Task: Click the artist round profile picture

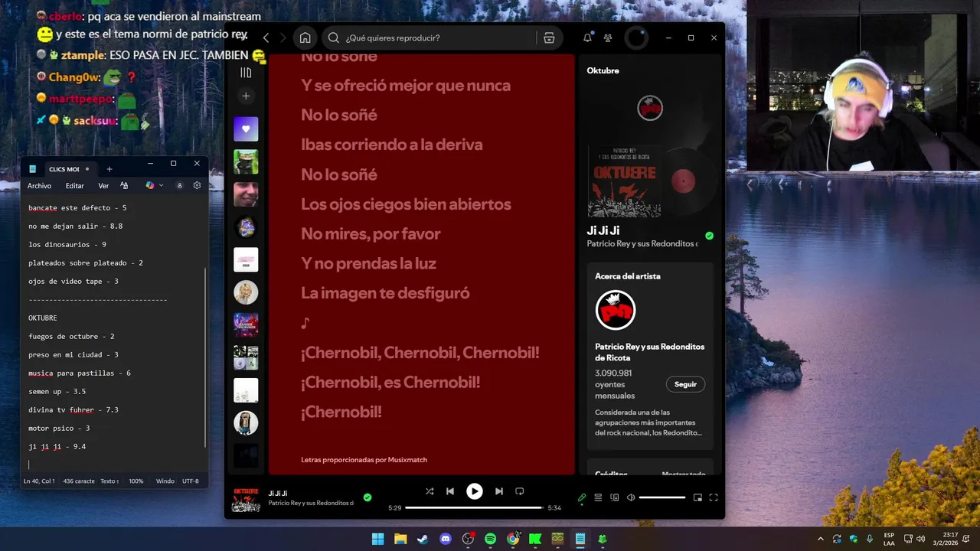Action: click(616, 310)
